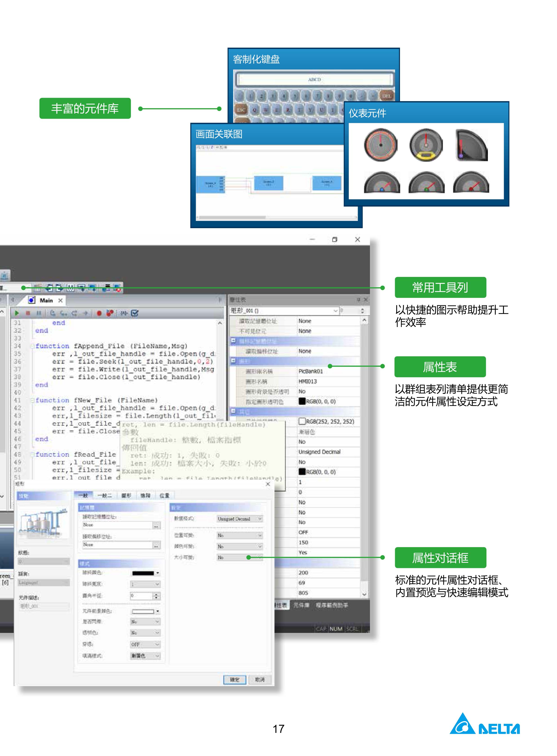This screenshot has width=557, height=756.
Task: Click the code editor scroll up arrow
Action: click(x=220, y=323)
